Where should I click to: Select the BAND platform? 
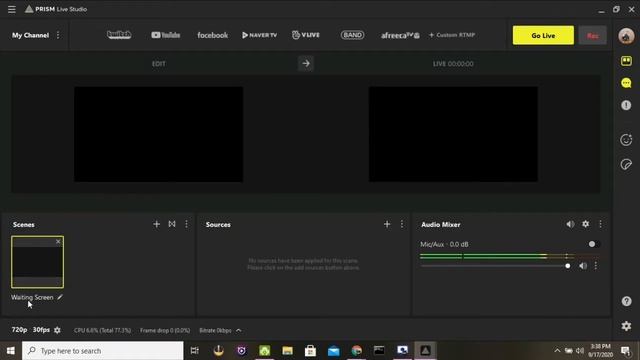tap(352, 35)
